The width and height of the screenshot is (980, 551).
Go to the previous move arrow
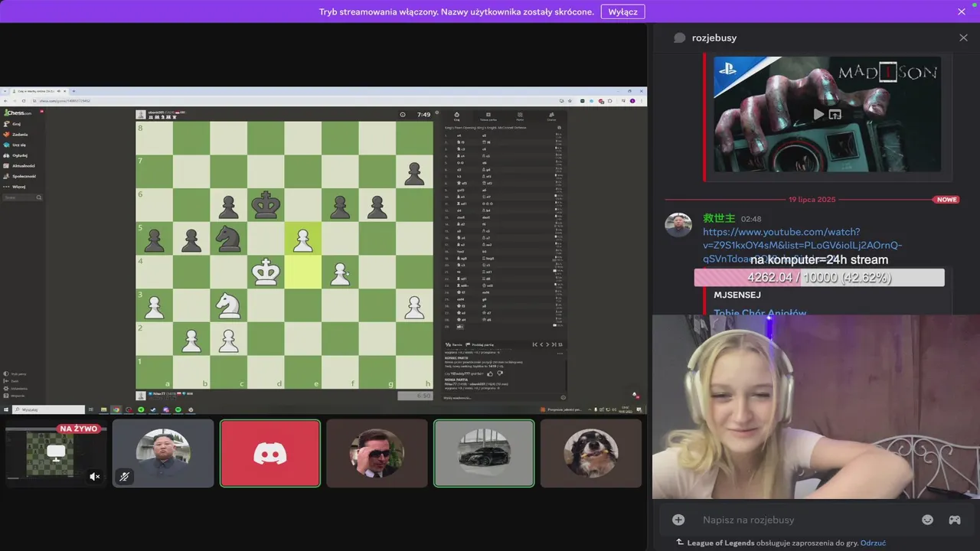point(541,344)
